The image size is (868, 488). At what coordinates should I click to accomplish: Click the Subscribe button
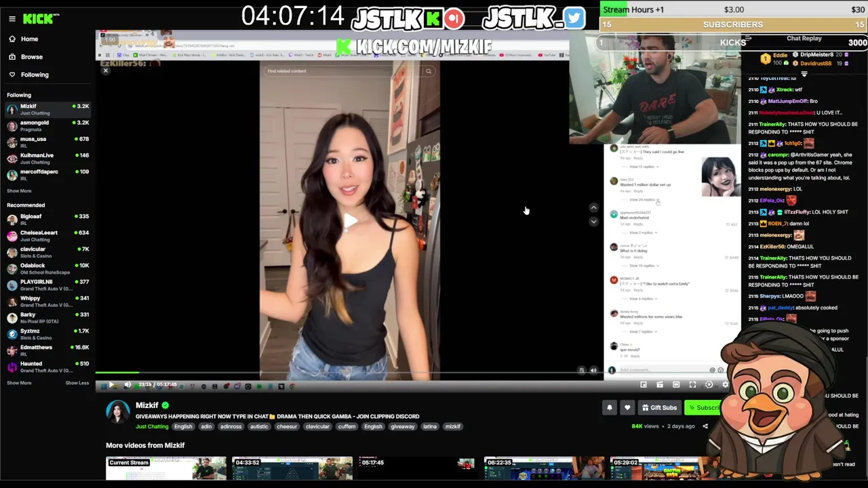(x=703, y=407)
